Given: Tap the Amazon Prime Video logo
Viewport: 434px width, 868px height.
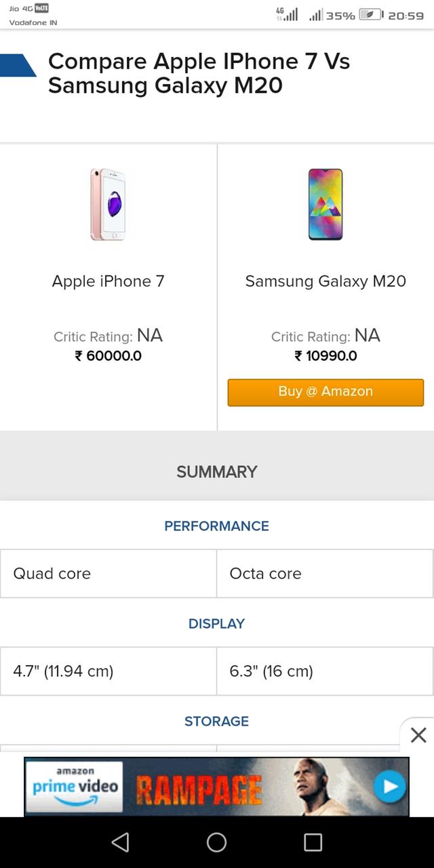Looking at the screenshot, I should 75,787.
